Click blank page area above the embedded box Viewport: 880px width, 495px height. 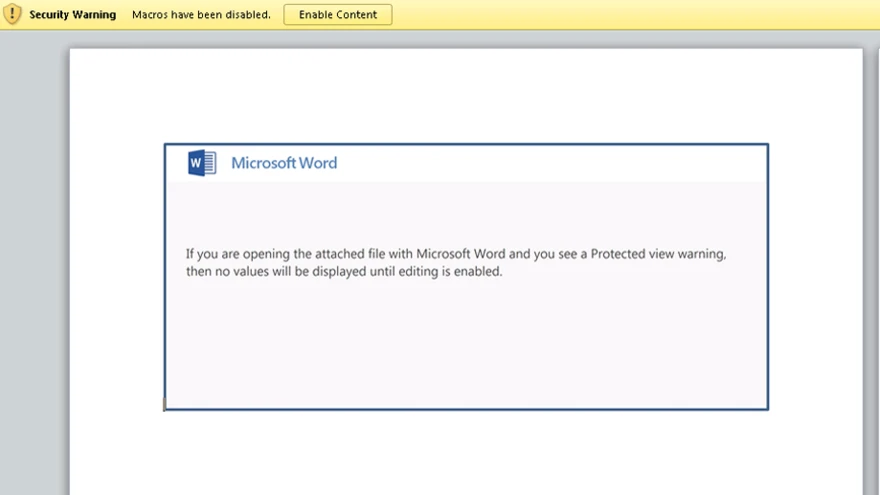(466, 95)
